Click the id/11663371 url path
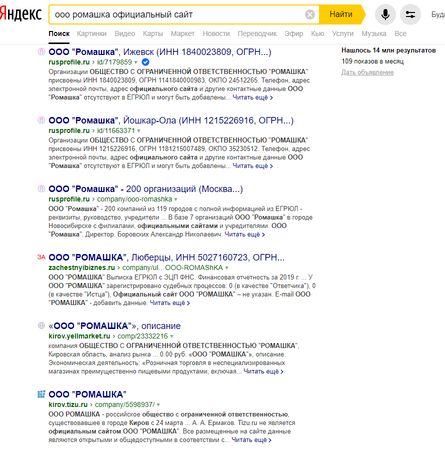The height and width of the screenshot is (451, 445). point(116,131)
